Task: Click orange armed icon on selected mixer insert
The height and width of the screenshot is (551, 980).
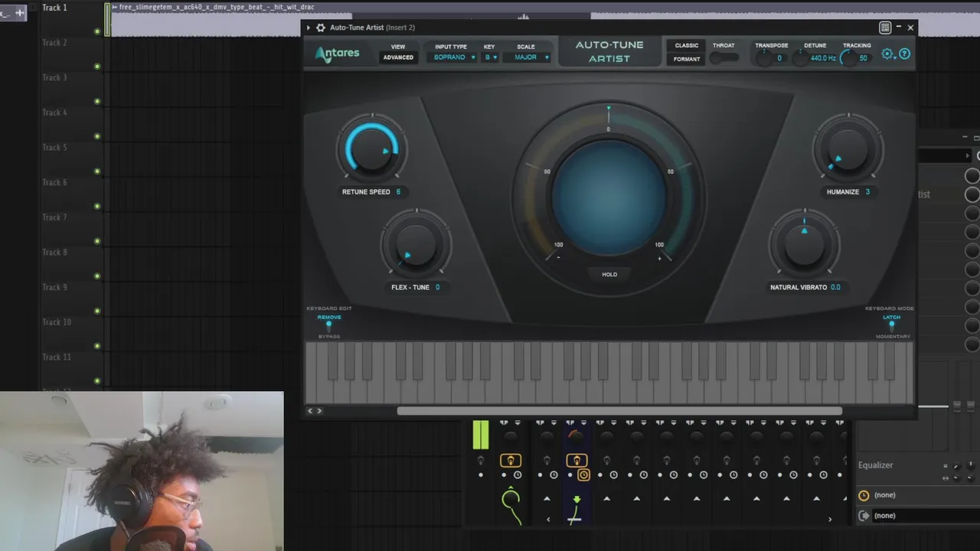Action: [577, 461]
